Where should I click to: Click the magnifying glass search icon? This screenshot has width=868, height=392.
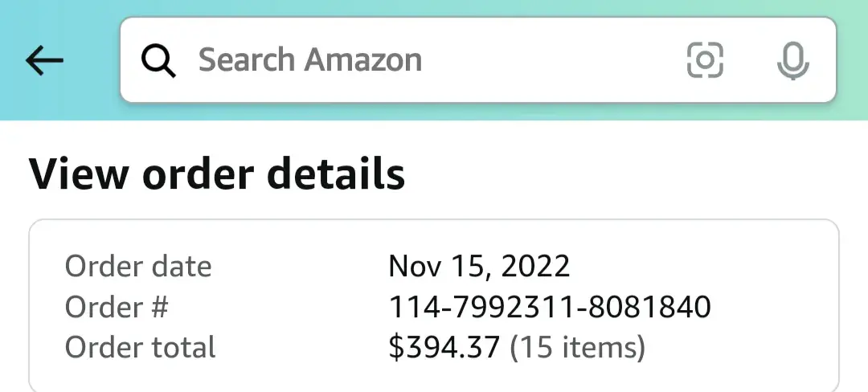coord(158,60)
